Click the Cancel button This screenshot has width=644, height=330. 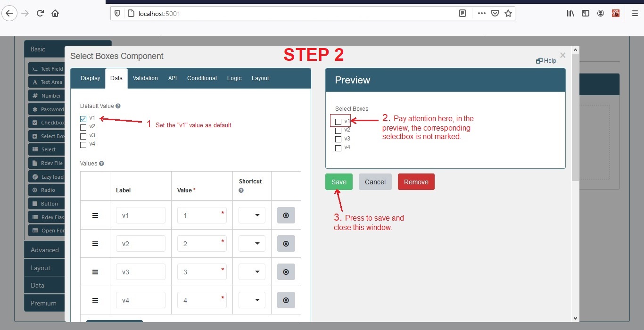(375, 182)
